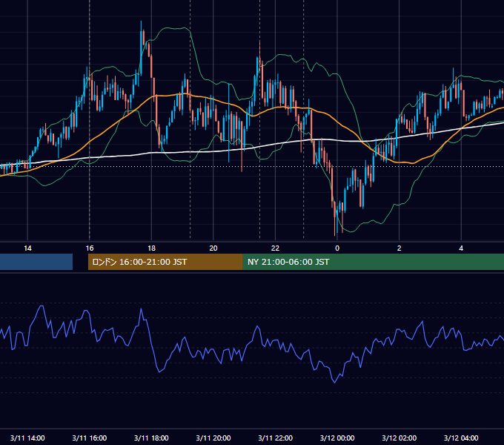
Task: Click hour label 4 on upper axis
Action: (x=461, y=248)
